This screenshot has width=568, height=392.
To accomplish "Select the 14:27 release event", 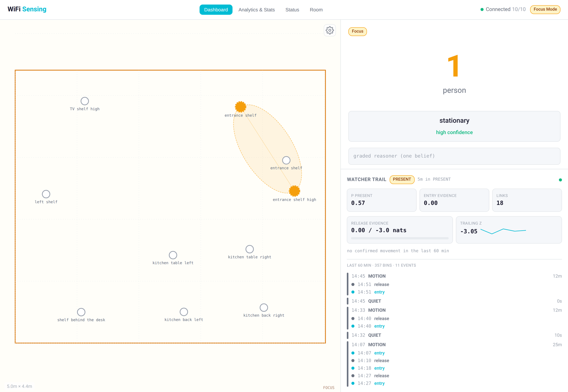I will click(370, 376).
